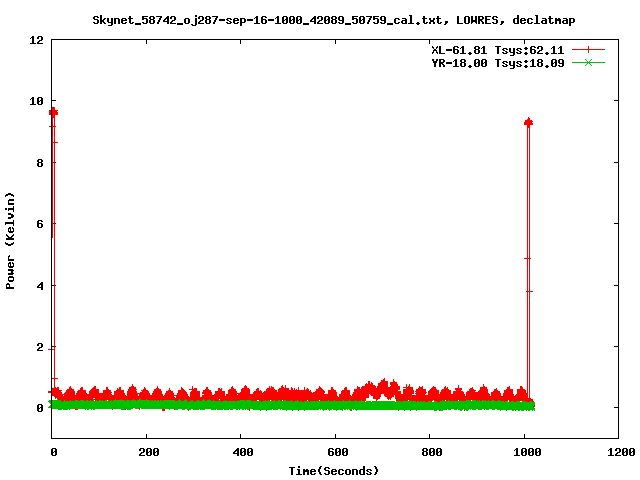640x480 pixels.
Task: Click the y-axis tick label 6
Action: [40, 224]
